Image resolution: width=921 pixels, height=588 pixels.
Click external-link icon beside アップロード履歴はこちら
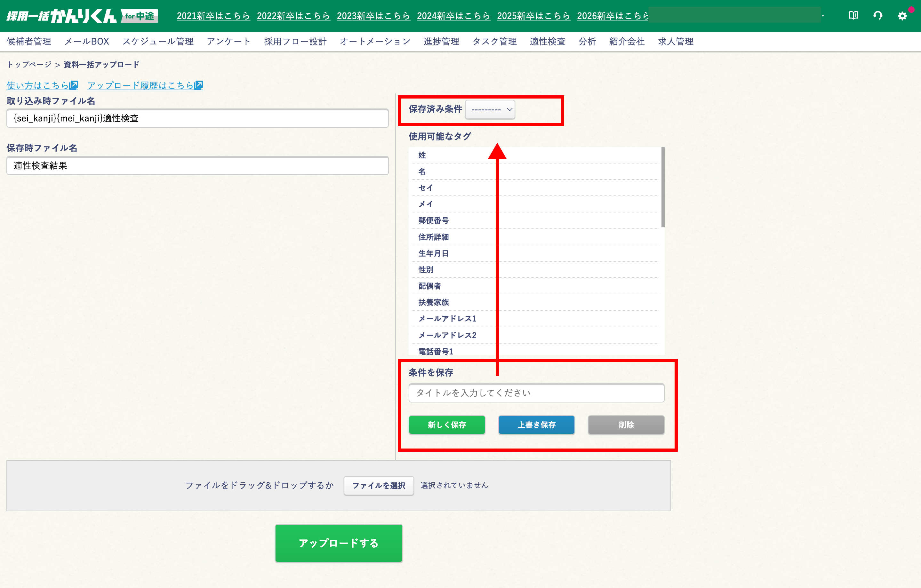198,85
